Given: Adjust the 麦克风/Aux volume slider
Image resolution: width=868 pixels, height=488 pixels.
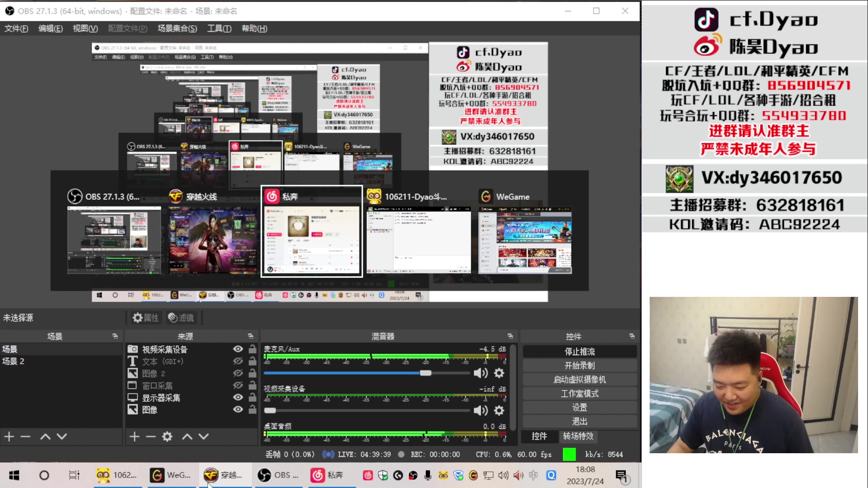Looking at the screenshot, I should [367, 373].
